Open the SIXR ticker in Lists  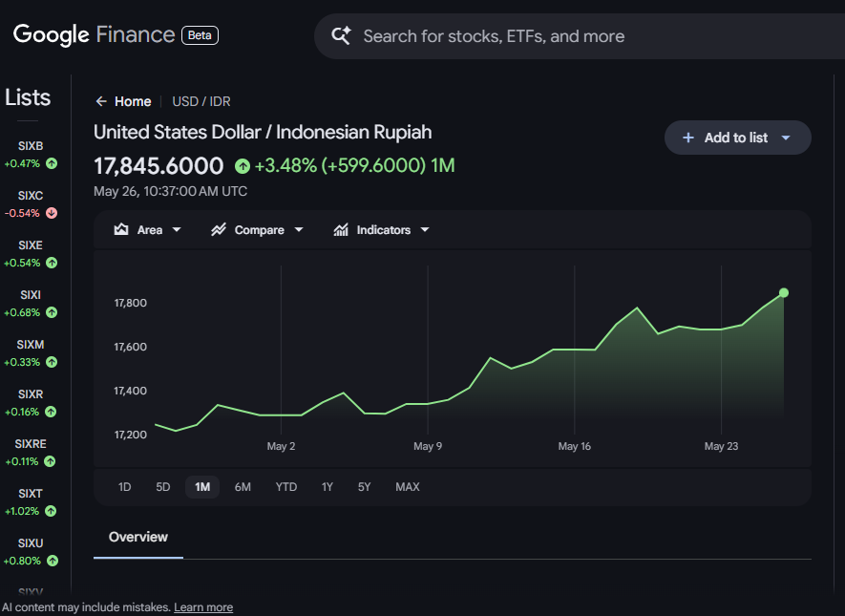click(31, 394)
